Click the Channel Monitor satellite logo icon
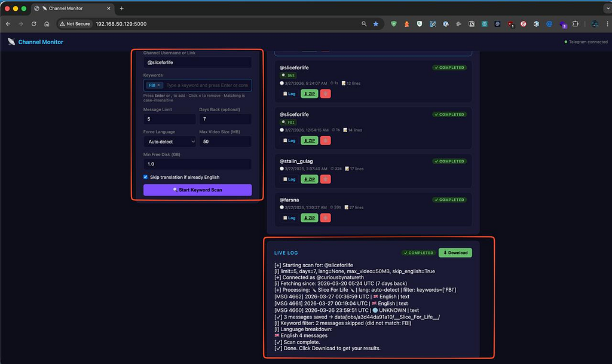 point(11,42)
